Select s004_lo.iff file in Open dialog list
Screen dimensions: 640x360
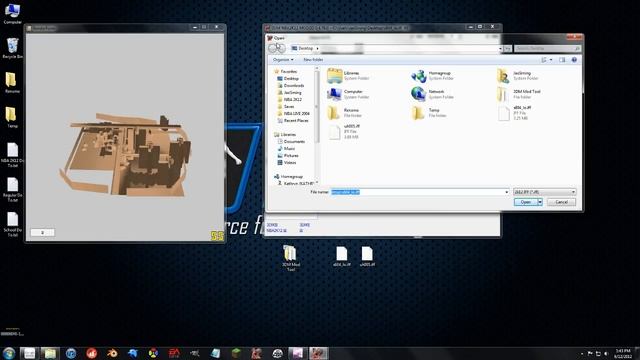pyautogui.click(x=515, y=113)
